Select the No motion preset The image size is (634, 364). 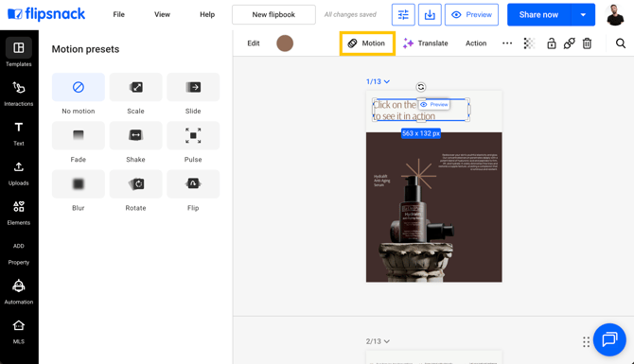point(78,87)
